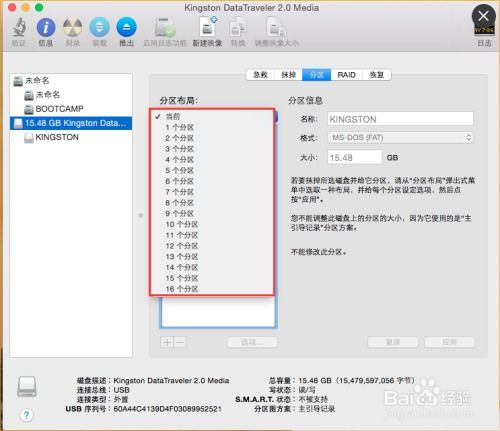The width and height of the screenshot is (500, 431).
Task: Open disk 信息 info icon
Action: point(46,27)
